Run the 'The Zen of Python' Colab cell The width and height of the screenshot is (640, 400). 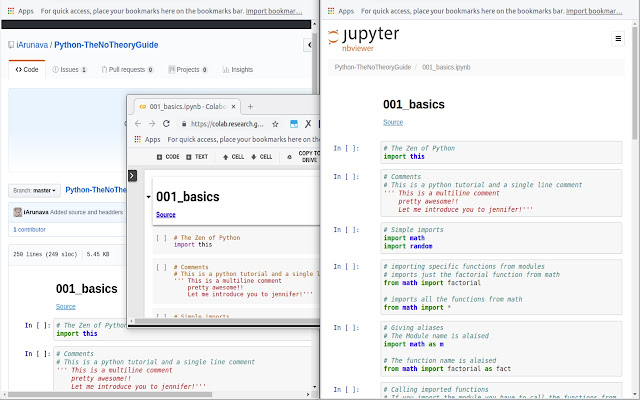pos(161,238)
